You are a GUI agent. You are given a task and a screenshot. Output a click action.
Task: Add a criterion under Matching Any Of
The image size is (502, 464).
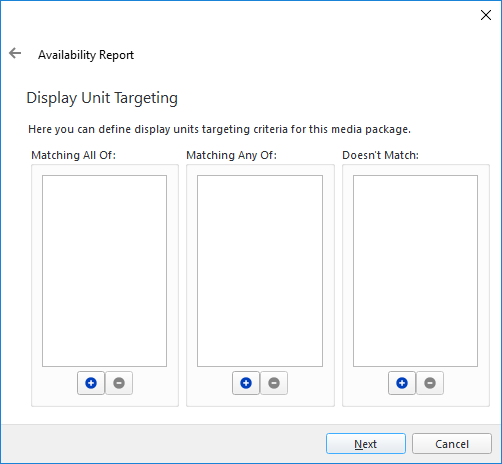tap(246, 383)
